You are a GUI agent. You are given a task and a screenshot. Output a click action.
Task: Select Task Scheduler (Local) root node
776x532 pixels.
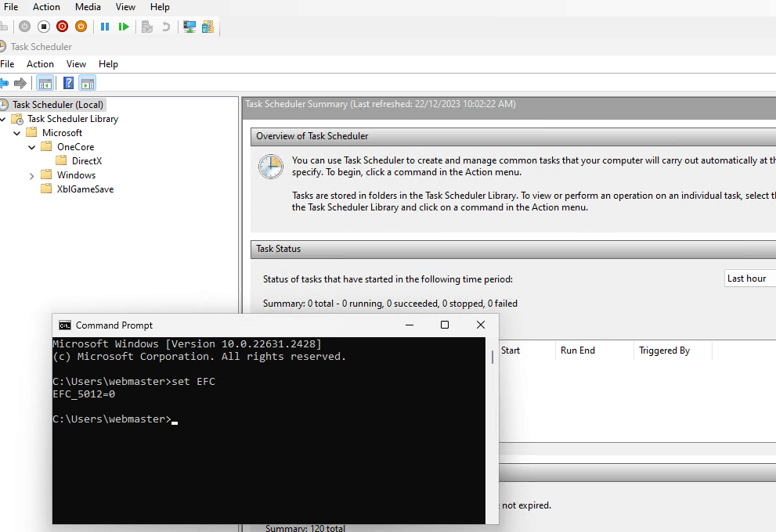click(x=58, y=105)
